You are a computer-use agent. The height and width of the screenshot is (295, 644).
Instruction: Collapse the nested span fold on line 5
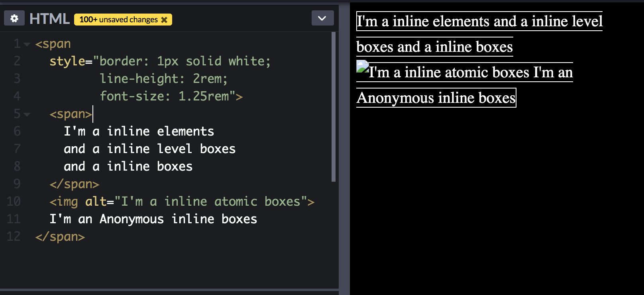click(27, 114)
